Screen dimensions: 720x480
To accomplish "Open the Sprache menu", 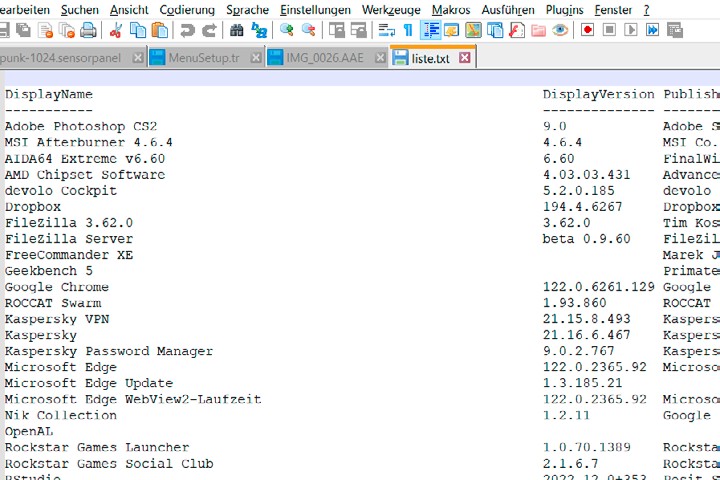I will 247,10.
